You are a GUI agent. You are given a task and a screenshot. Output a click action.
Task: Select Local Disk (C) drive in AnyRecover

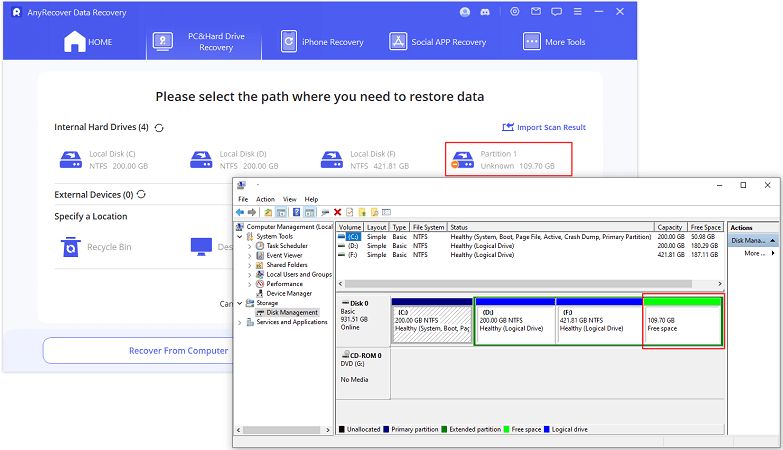tap(104, 160)
